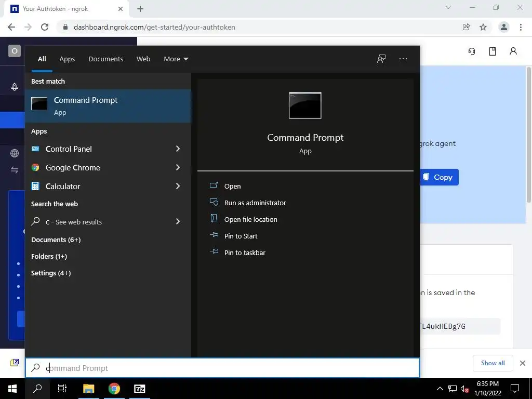This screenshot has height=399, width=532.
Task: Show hidden system tray icons
Action: click(440, 389)
